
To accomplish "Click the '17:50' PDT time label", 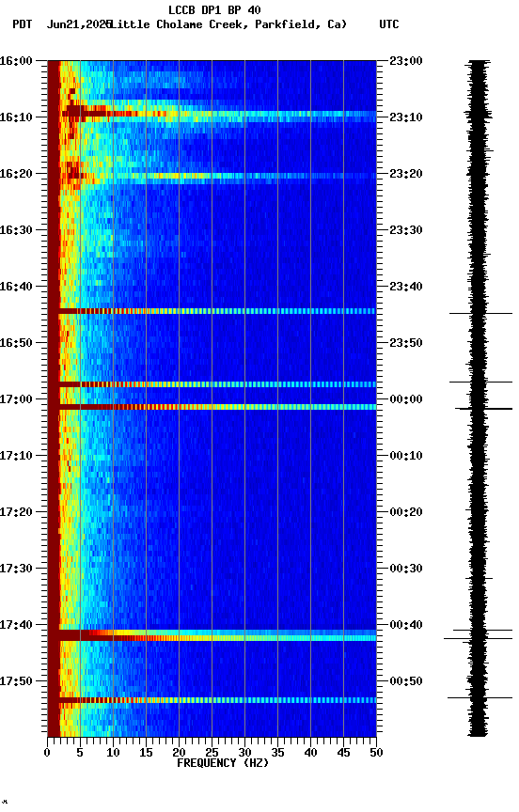I will pos(16,681).
